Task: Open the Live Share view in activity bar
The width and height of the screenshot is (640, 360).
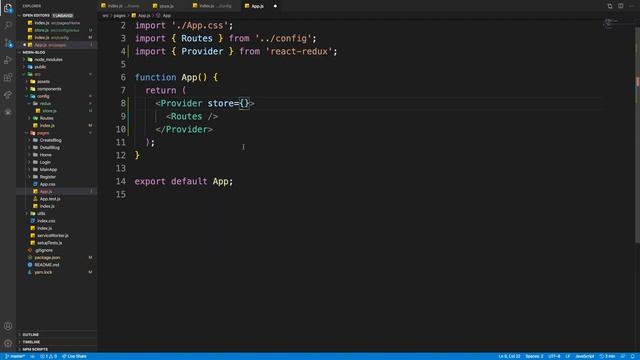Action: (8, 95)
